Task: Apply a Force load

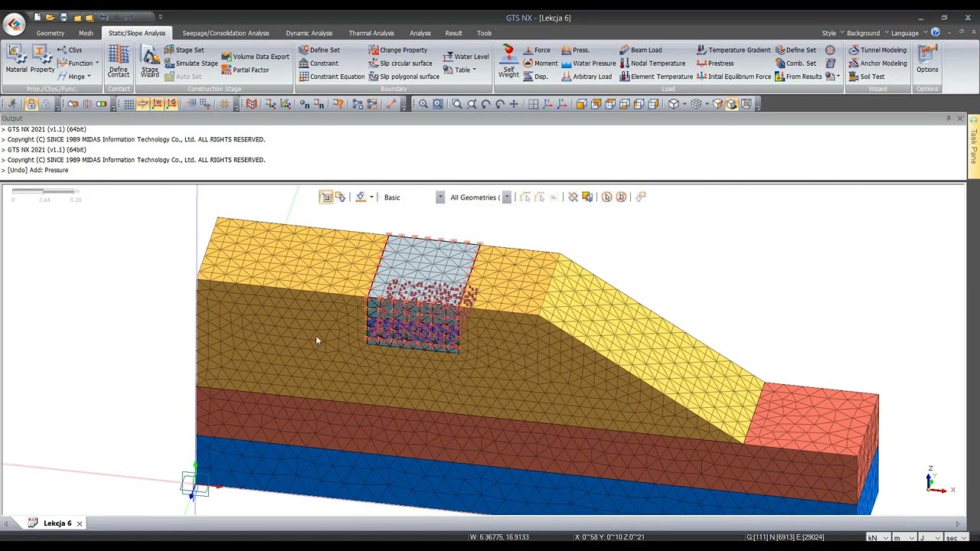Action: click(x=536, y=50)
